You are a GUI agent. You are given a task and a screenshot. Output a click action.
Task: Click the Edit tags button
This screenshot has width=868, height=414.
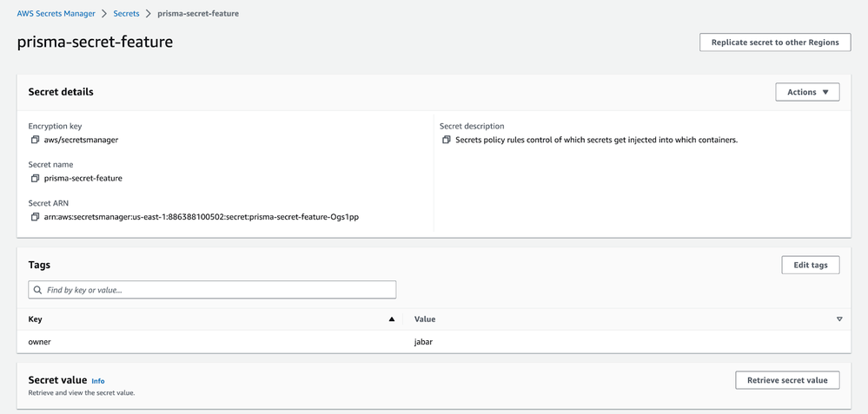[810, 265]
